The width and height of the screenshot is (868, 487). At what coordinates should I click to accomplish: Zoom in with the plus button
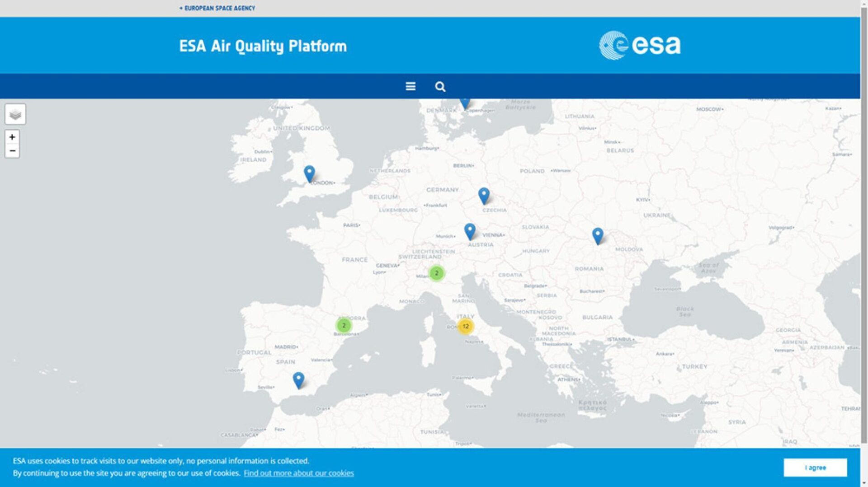pyautogui.click(x=12, y=137)
